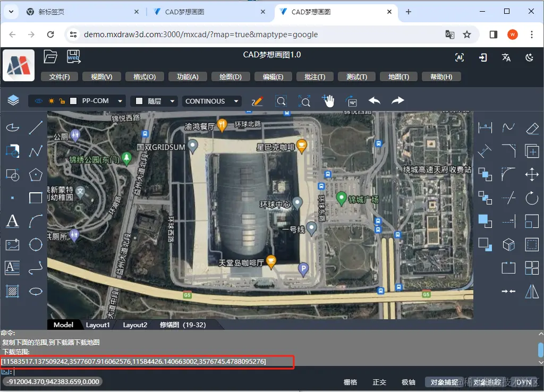Select the Move tool
544x392 pixels.
click(532, 175)
